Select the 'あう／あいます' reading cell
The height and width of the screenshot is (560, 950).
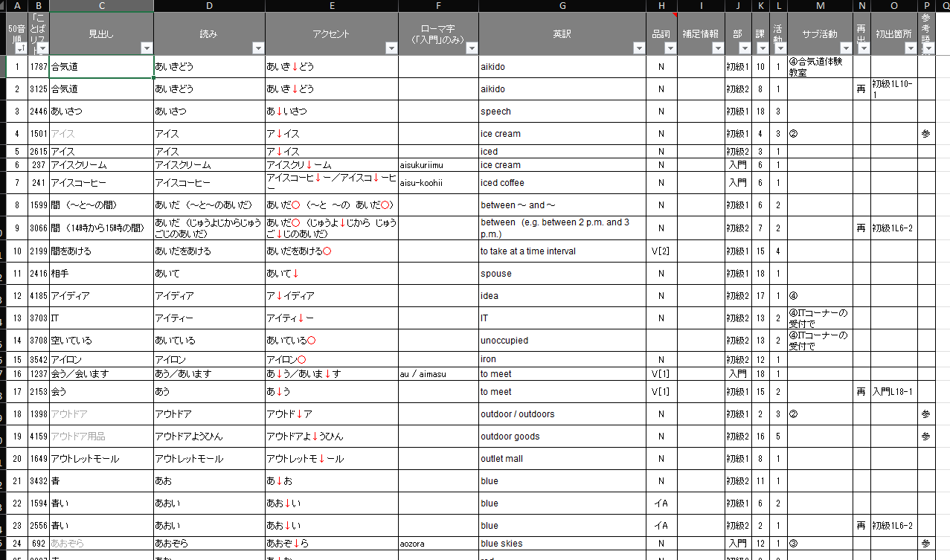click(209, 374)
